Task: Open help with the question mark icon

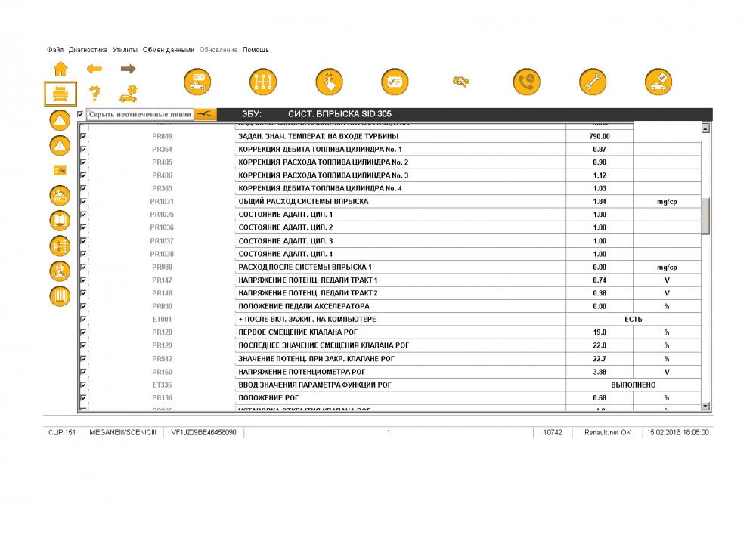Action: coord(94,93)
